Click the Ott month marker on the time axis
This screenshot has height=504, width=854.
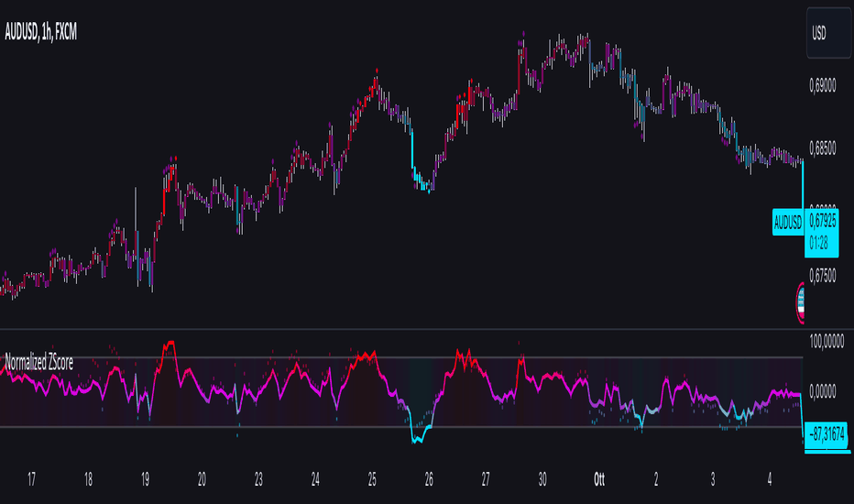tap(599, 479)
